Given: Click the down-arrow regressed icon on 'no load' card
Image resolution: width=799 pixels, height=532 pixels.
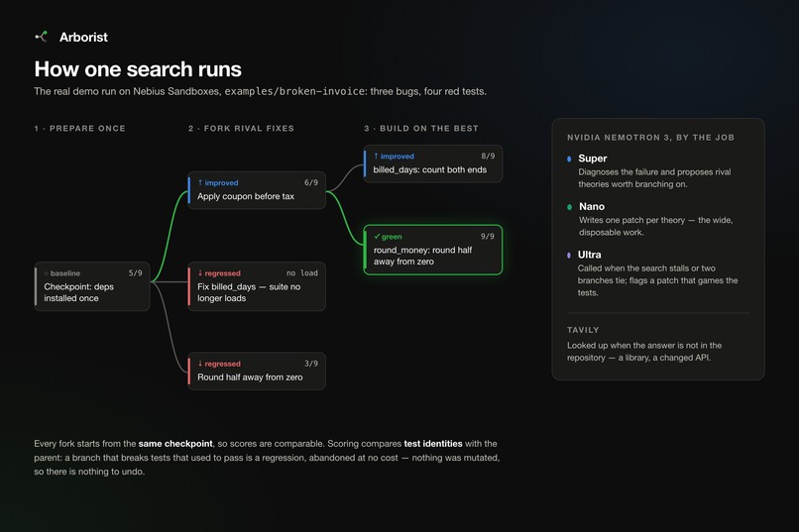Looking at the screenshot, I should pyautogui.click(x=200, y=272).
